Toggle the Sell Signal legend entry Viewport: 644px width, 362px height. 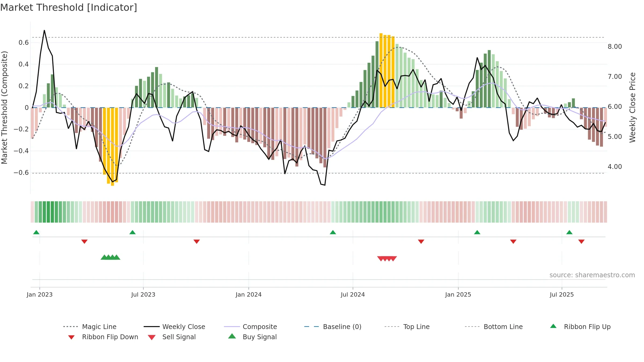tap(172, 337)
